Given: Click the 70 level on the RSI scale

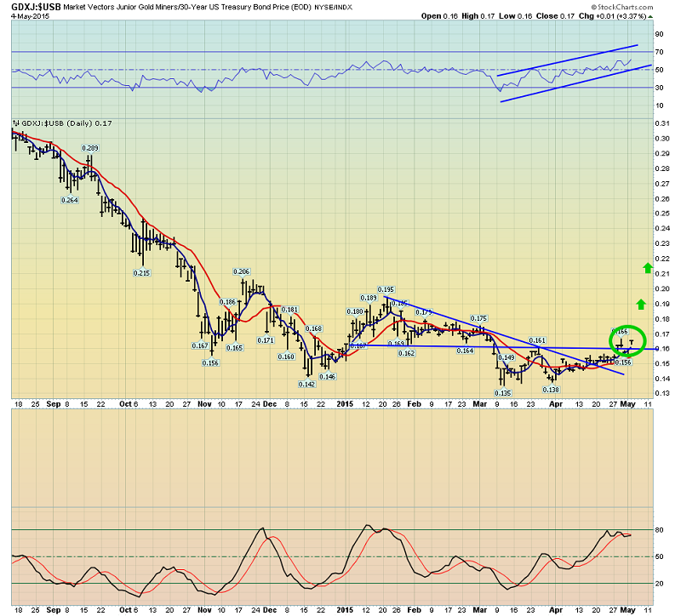Looking at the screenshot, I should coord(660,52).
